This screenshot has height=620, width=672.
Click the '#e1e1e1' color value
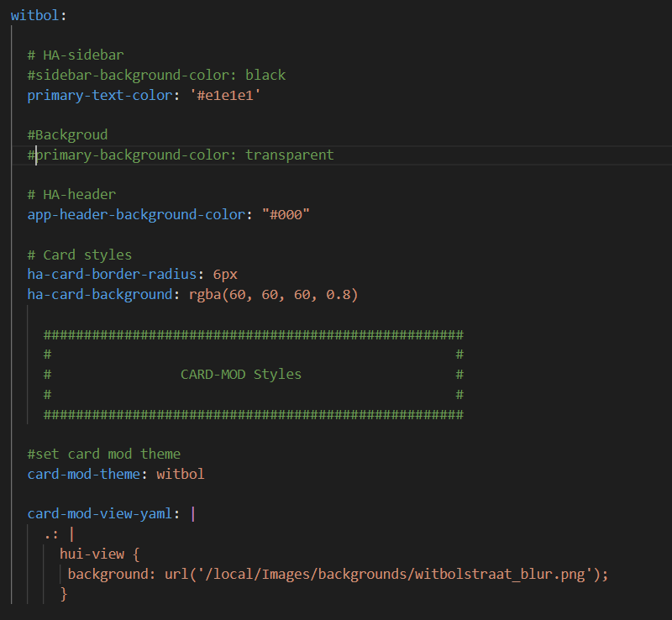click(225, 95)
